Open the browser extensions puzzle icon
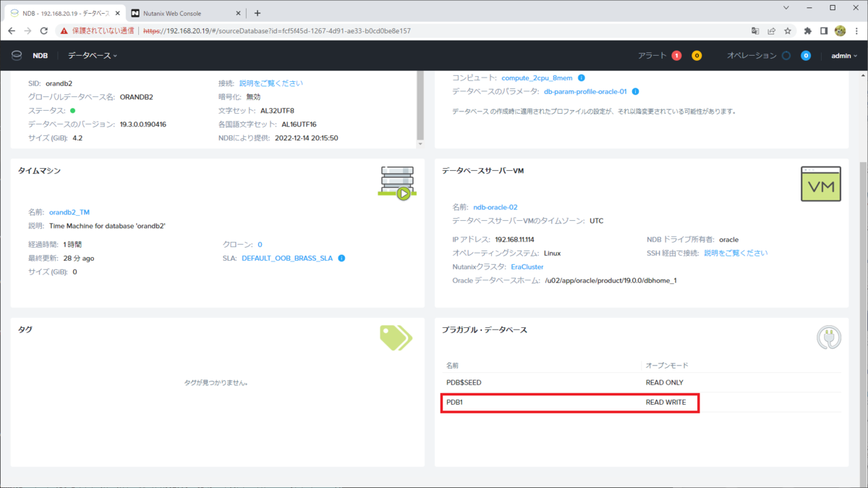The image size is (868, 488). pyautogui.click(x=808, y=31)
